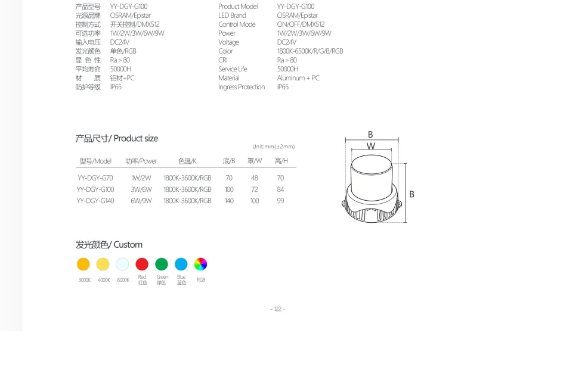The image size is (588, 383).
Task: Click the Ingress Protection label
Action: (x=242, y=87)
